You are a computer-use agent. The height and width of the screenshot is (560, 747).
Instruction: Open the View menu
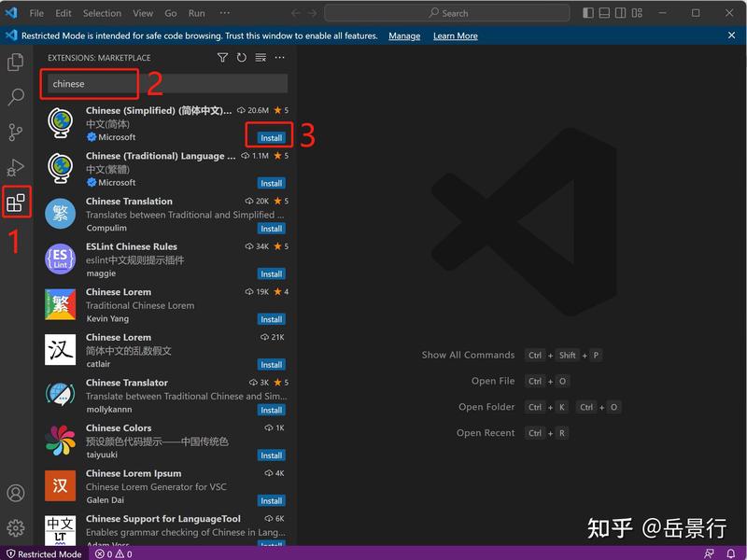143,13
